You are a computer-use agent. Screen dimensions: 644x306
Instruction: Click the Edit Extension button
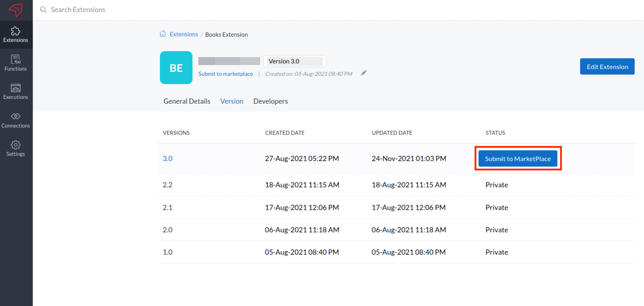click(607, 66)
